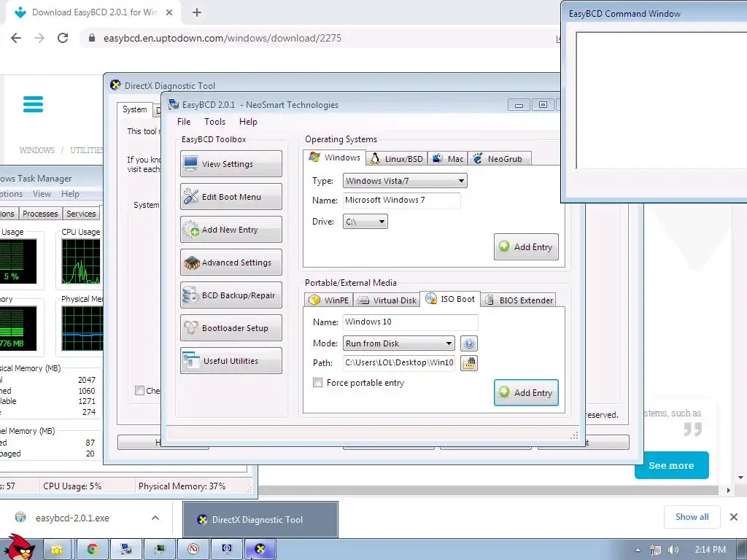Close the Chrome downloads bar
Screen dimensions: 747x560
tap(734, 517)
